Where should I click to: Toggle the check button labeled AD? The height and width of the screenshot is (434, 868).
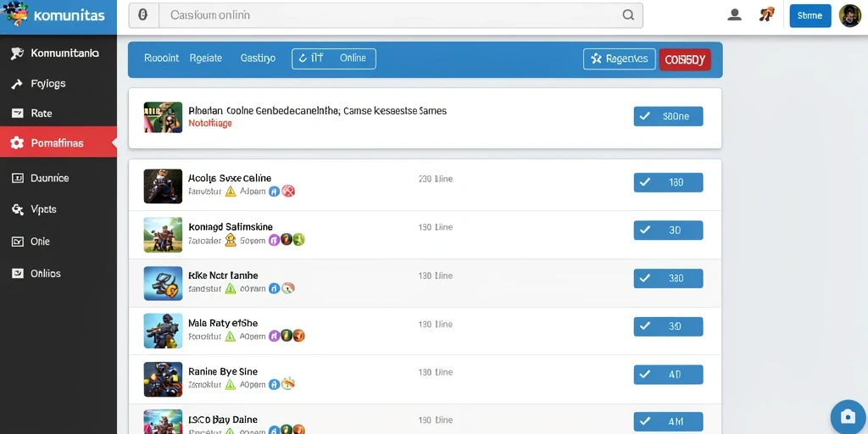click(668, 375)
